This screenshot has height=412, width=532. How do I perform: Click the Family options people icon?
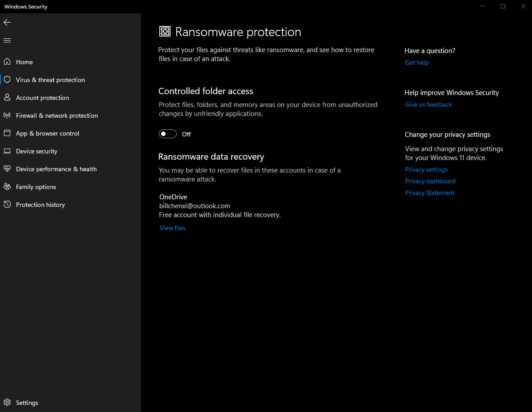pos(7,186)
